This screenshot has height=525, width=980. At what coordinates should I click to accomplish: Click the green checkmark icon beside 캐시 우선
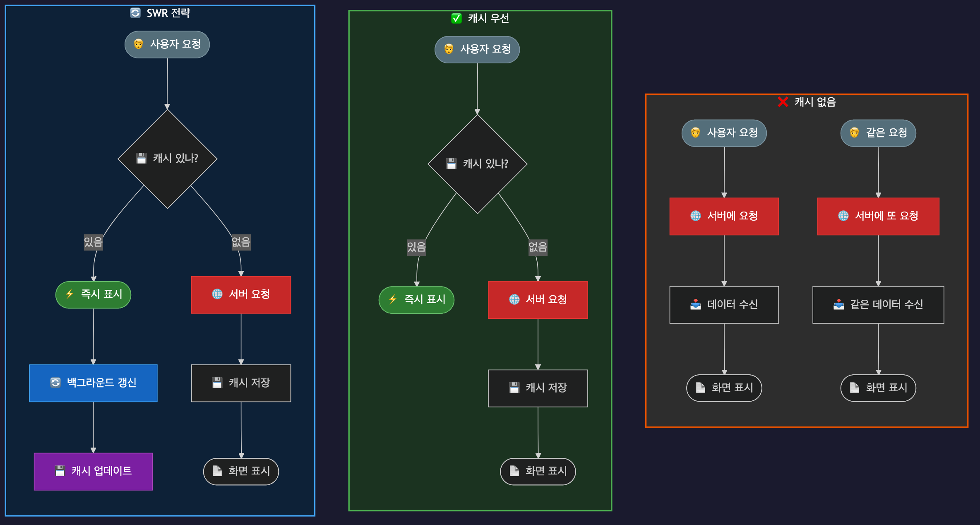point(456,18)
